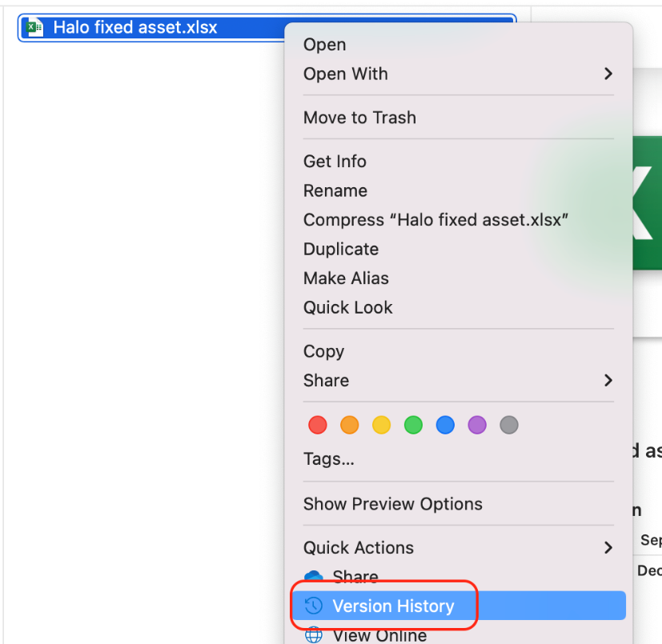Click the blue Share icon in the menu

pos(314,575)
